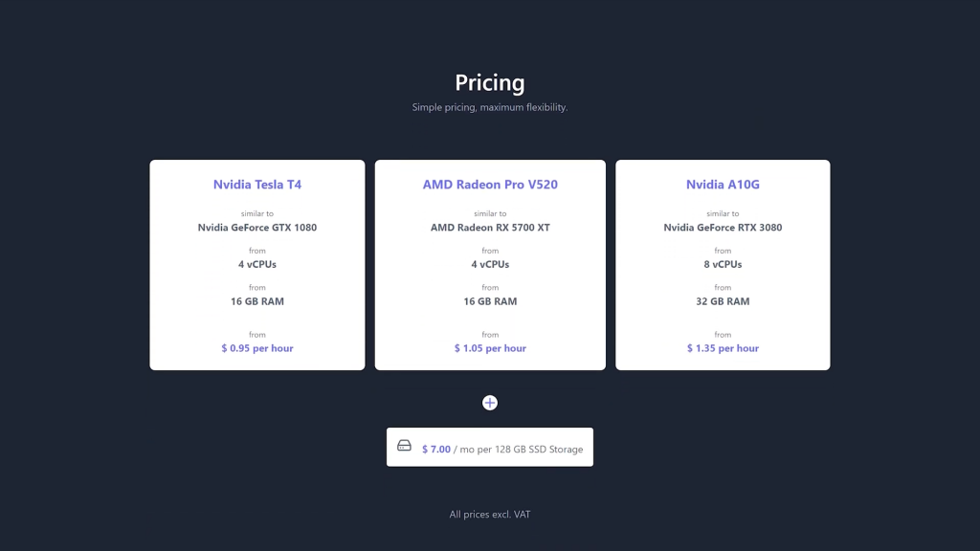Click 4 vCPUs on Radeon Pro V520 card
Screen dimensions: 980x551
click(x=490, y=264)
